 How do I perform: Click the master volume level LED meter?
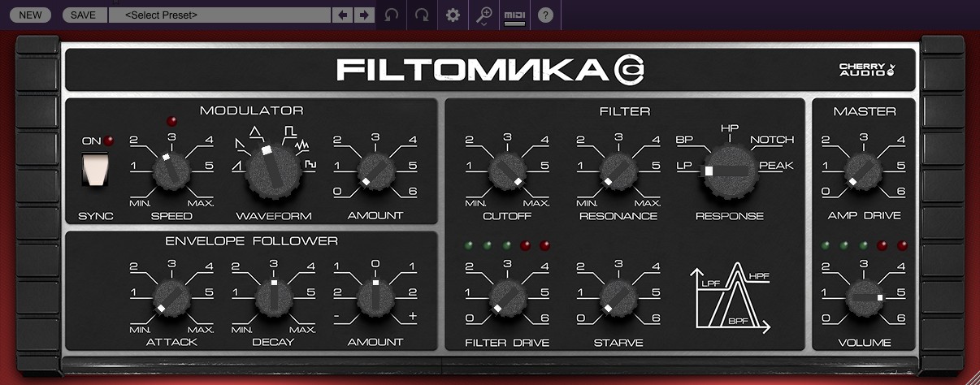(864, 245)
